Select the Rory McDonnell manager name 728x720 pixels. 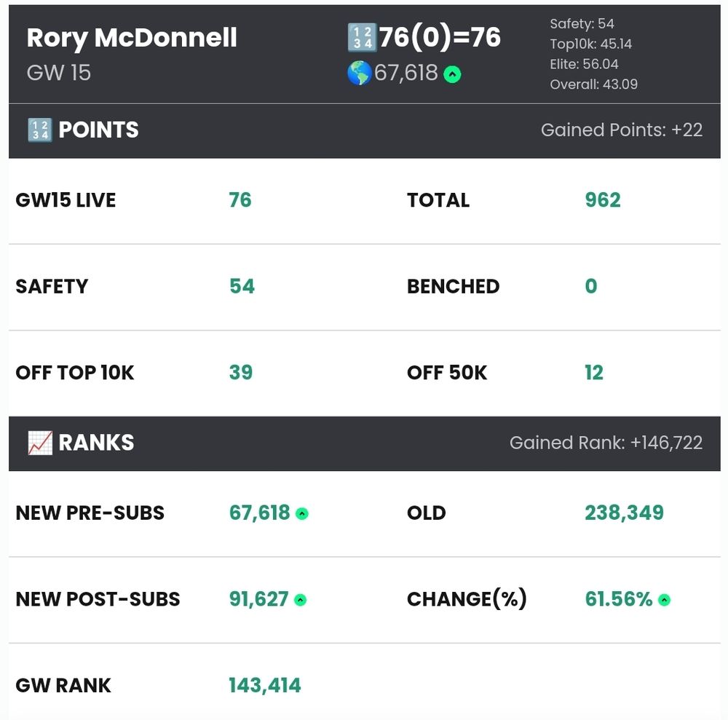(132, 38)
